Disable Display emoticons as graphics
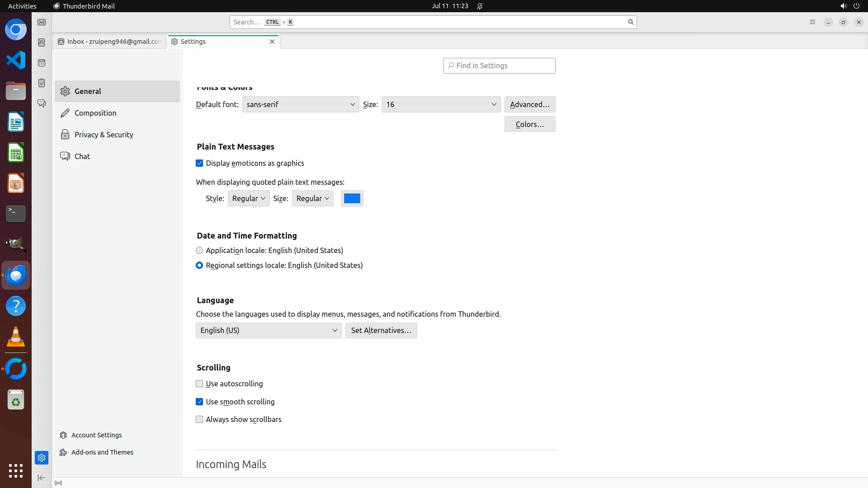The image size is (868, 488). 199,164
